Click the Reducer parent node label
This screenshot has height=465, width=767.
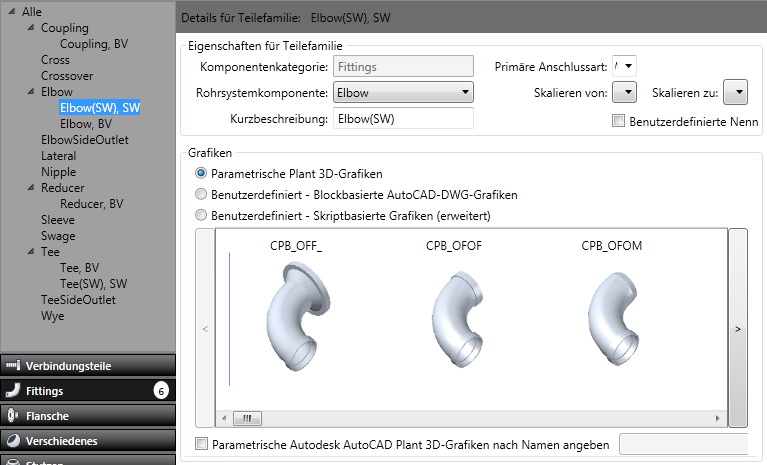[x=63, y=188]
